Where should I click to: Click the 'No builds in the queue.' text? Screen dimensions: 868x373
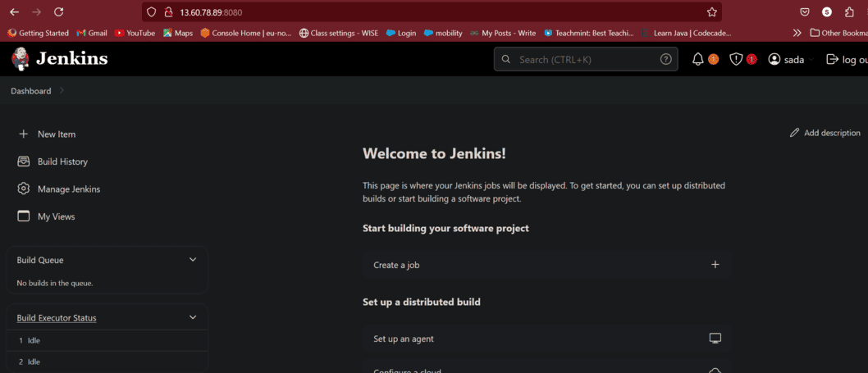tap(55, 283)
